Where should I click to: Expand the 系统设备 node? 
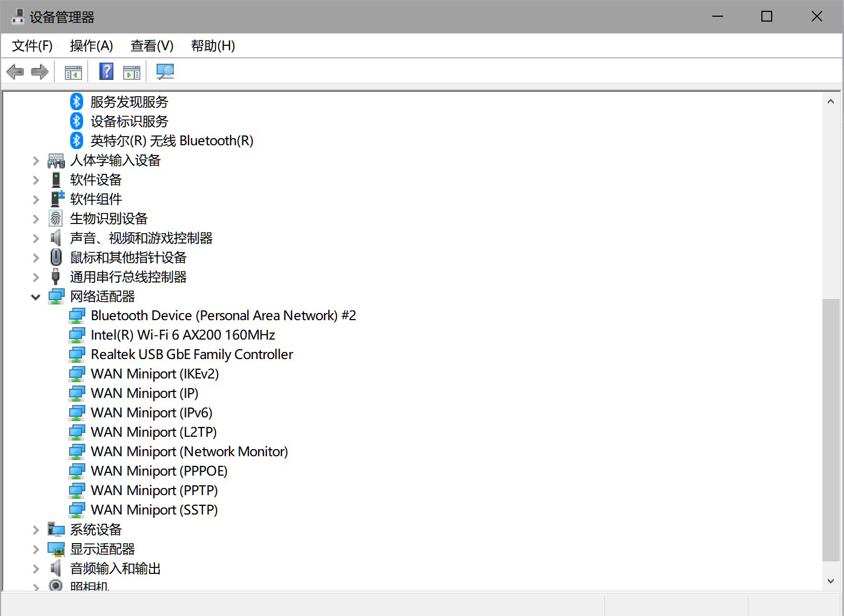[x=36, y=530]
